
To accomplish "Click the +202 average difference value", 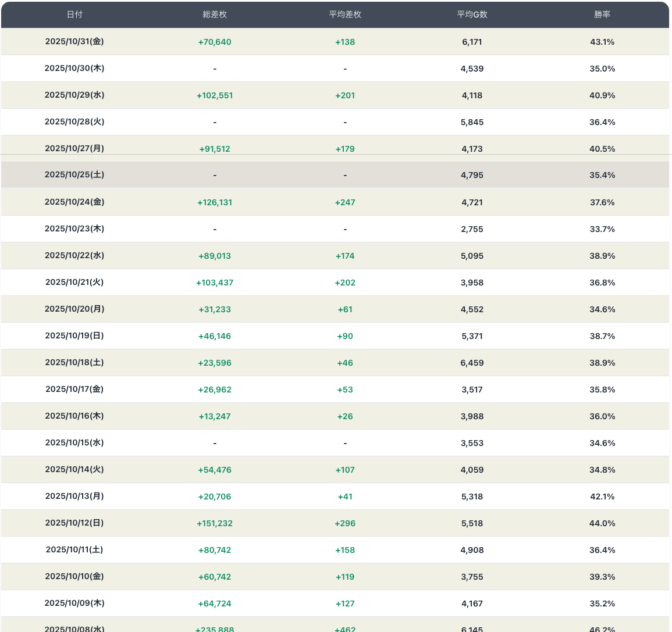I will pos(345,283).
